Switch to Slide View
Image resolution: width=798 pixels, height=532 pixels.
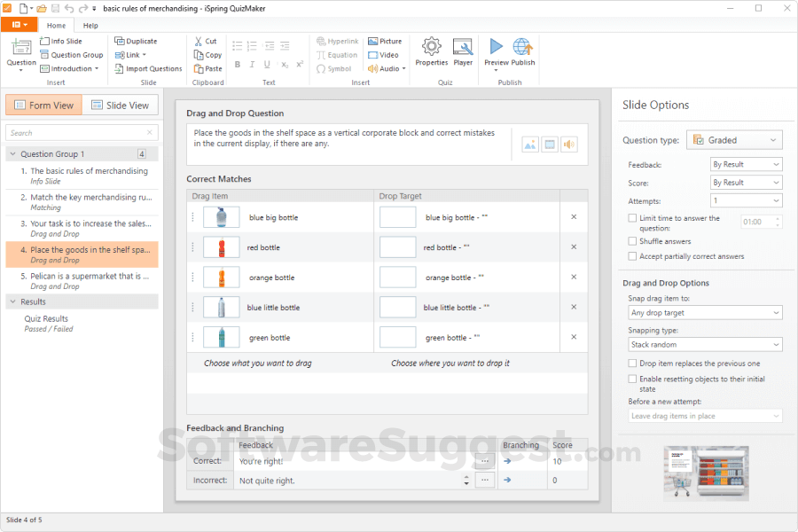click(x=120, y=104)
